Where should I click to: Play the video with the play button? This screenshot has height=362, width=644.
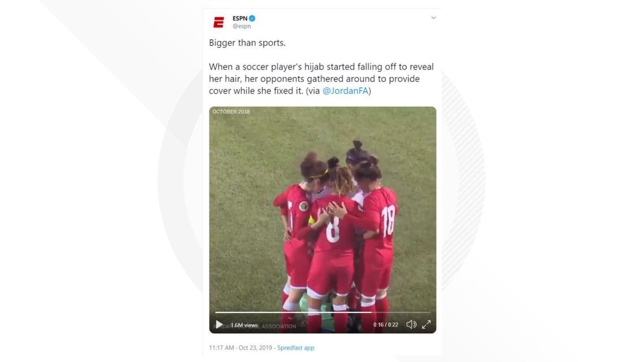219,325
